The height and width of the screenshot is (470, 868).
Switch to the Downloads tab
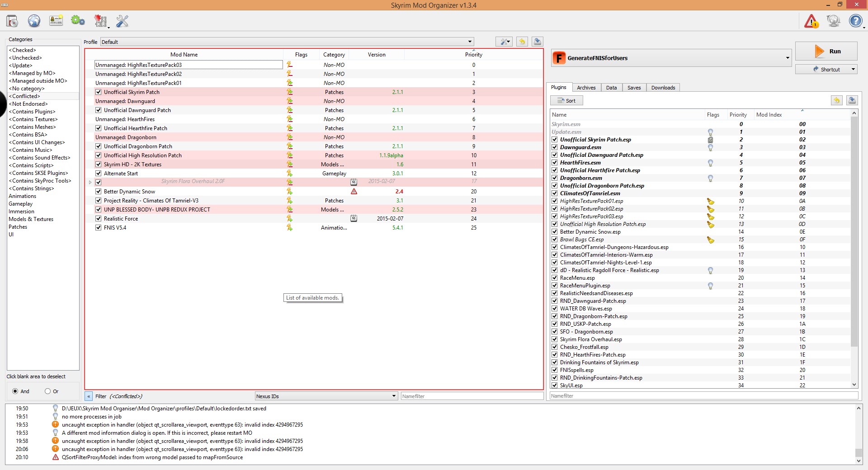coord(663,88)
